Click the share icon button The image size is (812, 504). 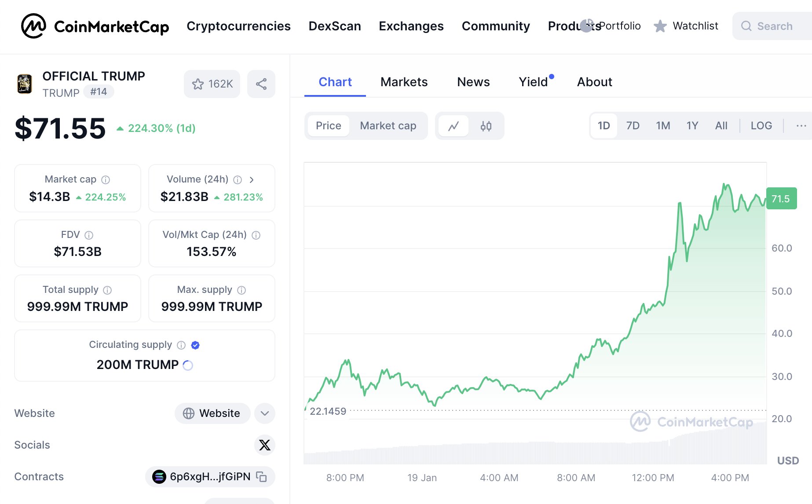261,84
